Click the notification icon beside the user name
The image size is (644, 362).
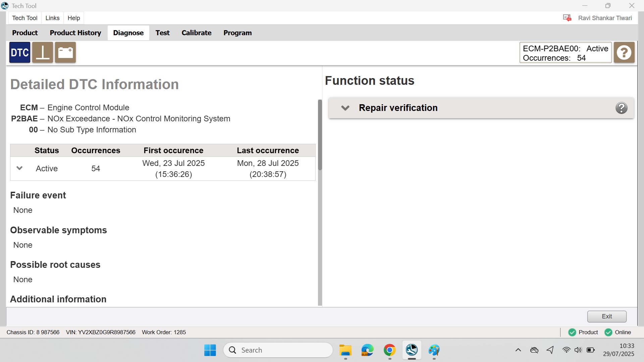tap(567, 18)
